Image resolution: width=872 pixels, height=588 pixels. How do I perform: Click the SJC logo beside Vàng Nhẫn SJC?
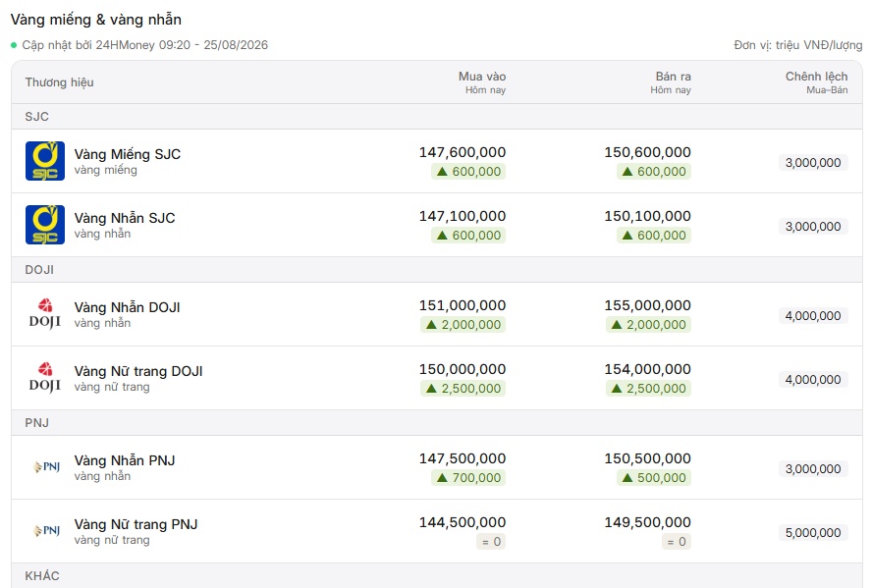click(45, 225)
